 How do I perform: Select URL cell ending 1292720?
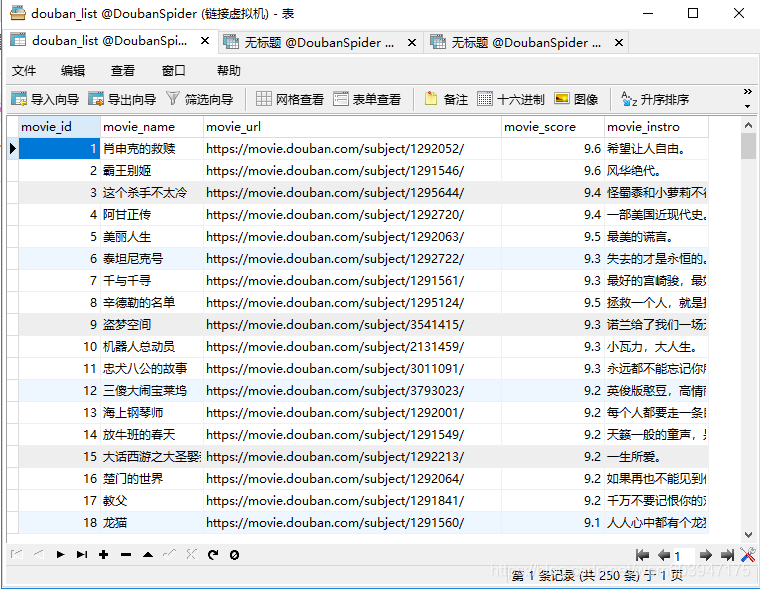pos(352,215)
